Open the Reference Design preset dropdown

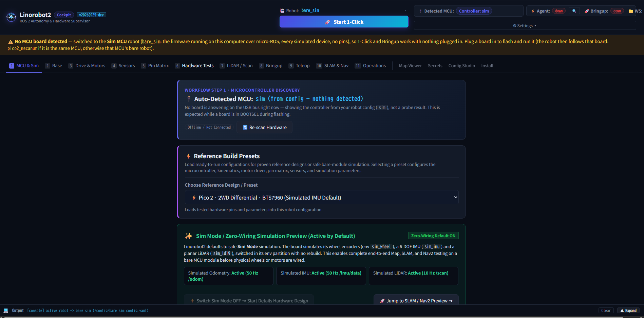point(322,198)
